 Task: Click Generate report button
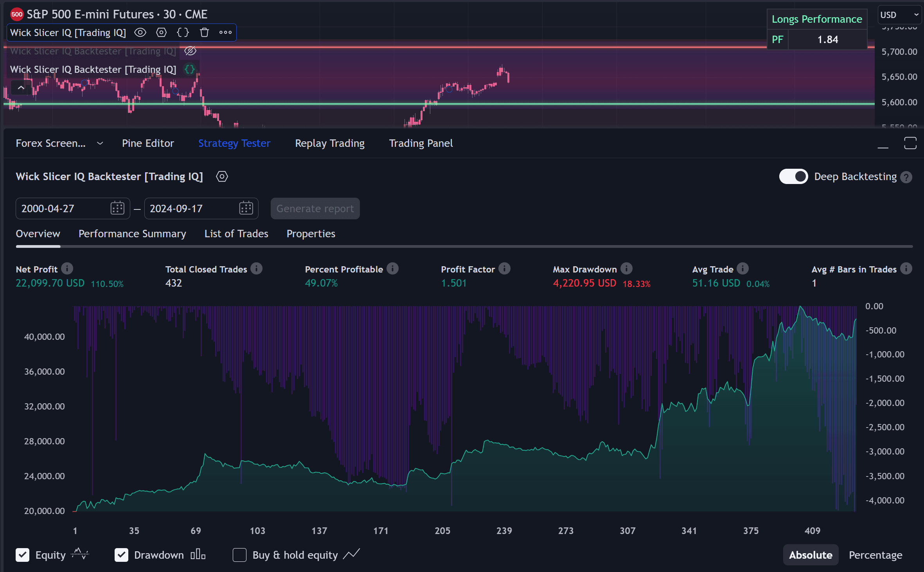tap(315, 208)
